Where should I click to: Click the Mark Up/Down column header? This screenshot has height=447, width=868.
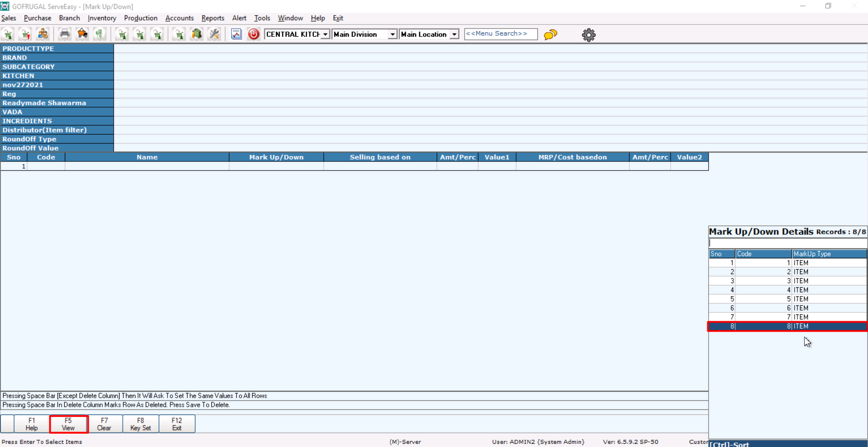pyautogui.click(x=276, y=157)
